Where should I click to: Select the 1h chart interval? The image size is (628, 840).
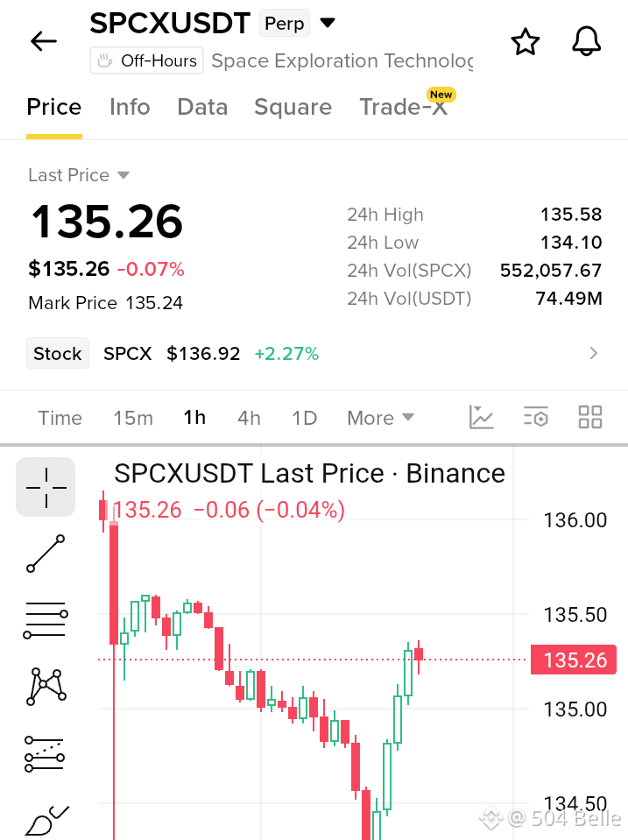click(x=194, y=417)
